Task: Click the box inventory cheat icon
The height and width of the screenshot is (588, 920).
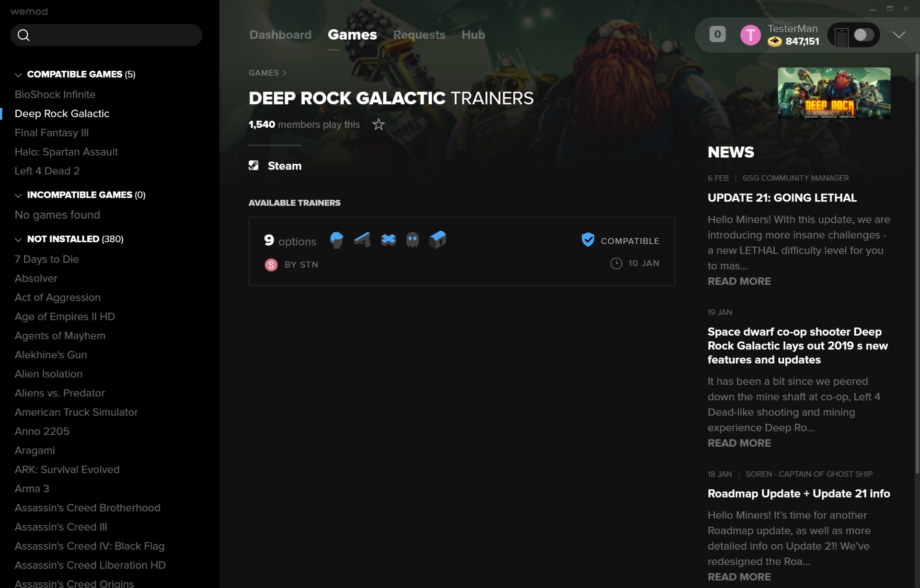Action: point(437,239)
